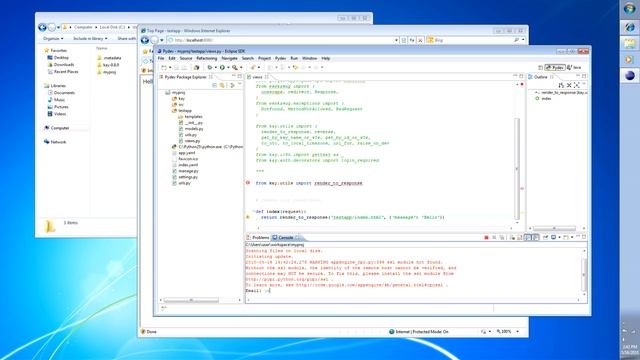Open the New file dropdown arrow in Eclipse toolbar

[x=170, y=67]
